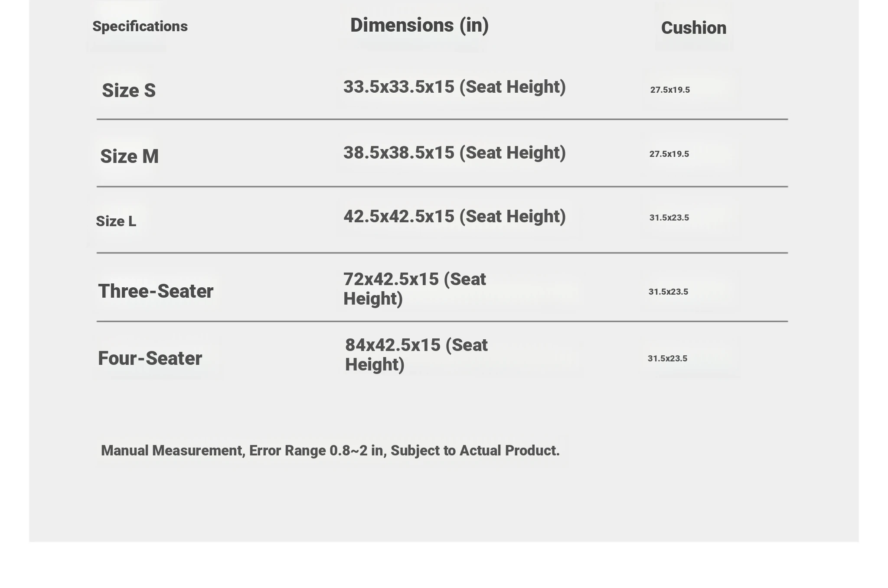
Task: Select Four-Seater cushion value 31.5x23.5
Action: [667, 359]
